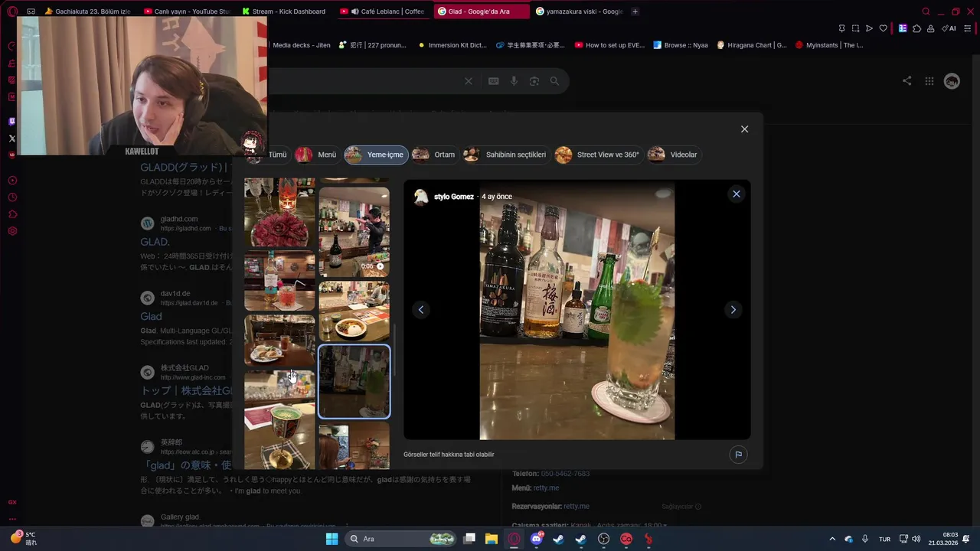
Task: Open Discord from the taskbar
Action: click(x=536, y=539)
